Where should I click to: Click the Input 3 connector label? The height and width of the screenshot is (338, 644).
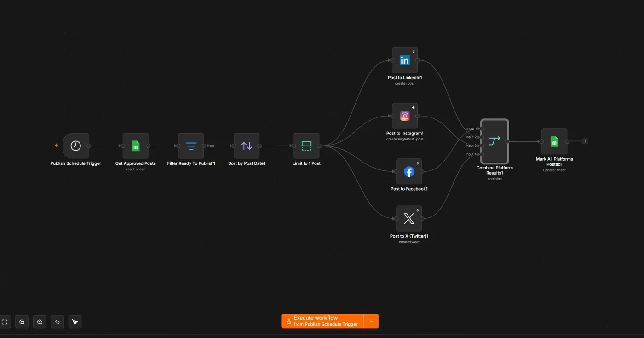pos(471,146)
